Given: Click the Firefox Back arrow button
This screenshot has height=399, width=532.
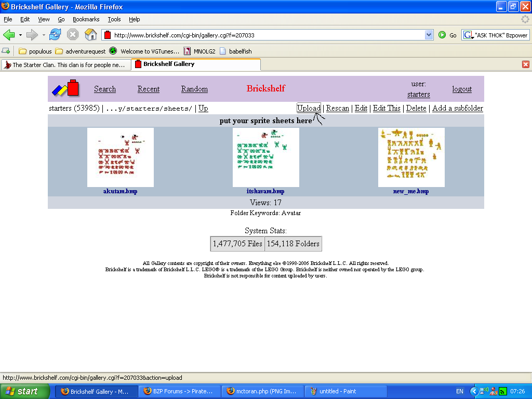Looking at the screenshot, I should click(9, 35).
